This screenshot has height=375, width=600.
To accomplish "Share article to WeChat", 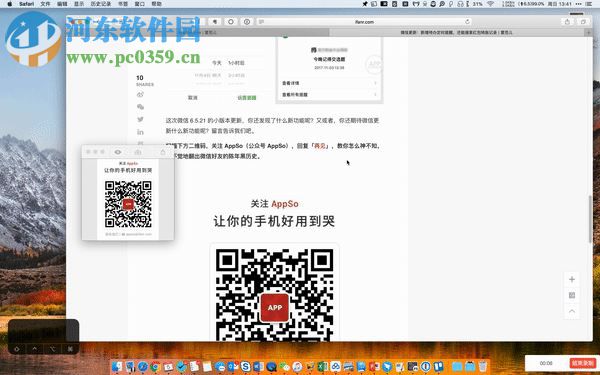I will point(140,107).
